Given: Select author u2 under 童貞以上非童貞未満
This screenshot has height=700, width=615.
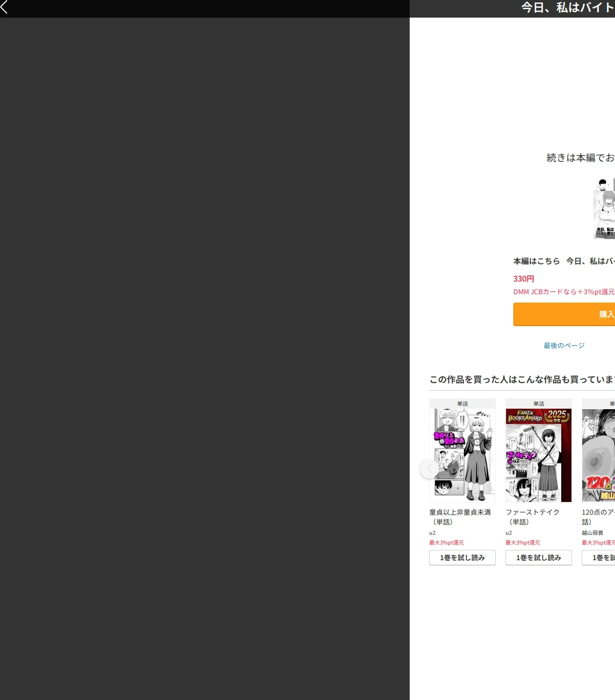Looking at the screenshot, I should tap(433, 533).
